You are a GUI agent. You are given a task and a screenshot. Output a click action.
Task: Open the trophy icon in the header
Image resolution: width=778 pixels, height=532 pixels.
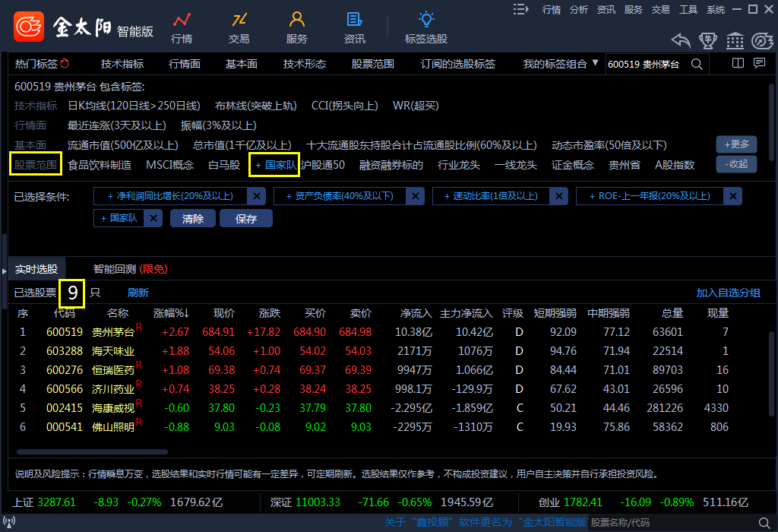[x=708, y=41]
